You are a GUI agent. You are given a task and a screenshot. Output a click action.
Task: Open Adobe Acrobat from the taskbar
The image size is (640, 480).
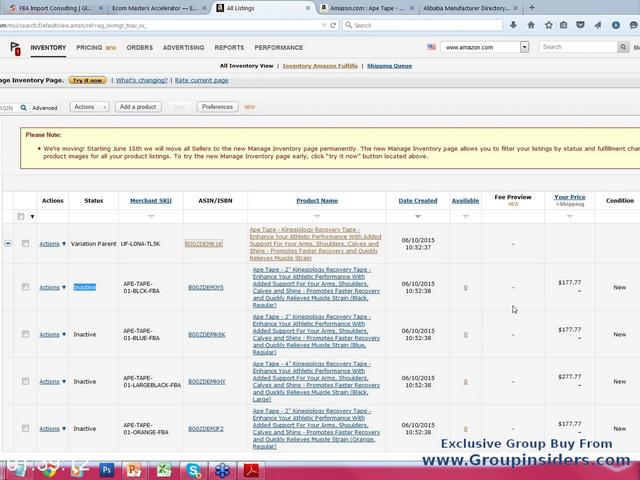pyautogui.click(x=251, y=470)
